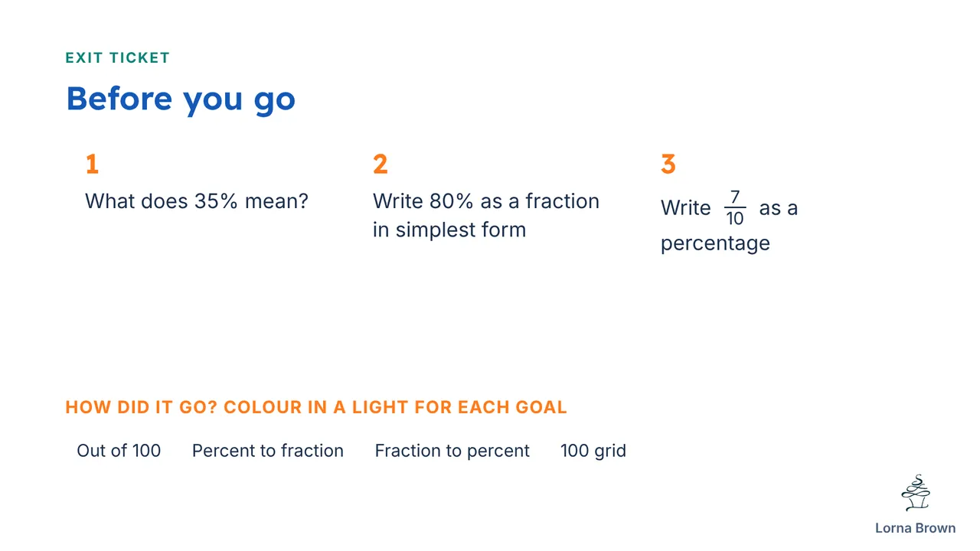Select the 7 over 10 fraction
The image size is (980, 551).
[x=735, y=207]
